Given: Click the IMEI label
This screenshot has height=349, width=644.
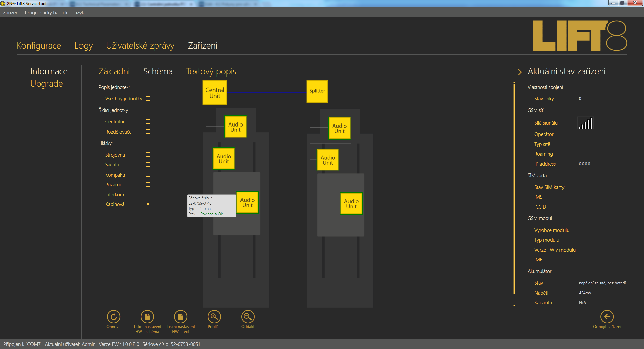Looking at the screenshot, I should tap(539, 260).
